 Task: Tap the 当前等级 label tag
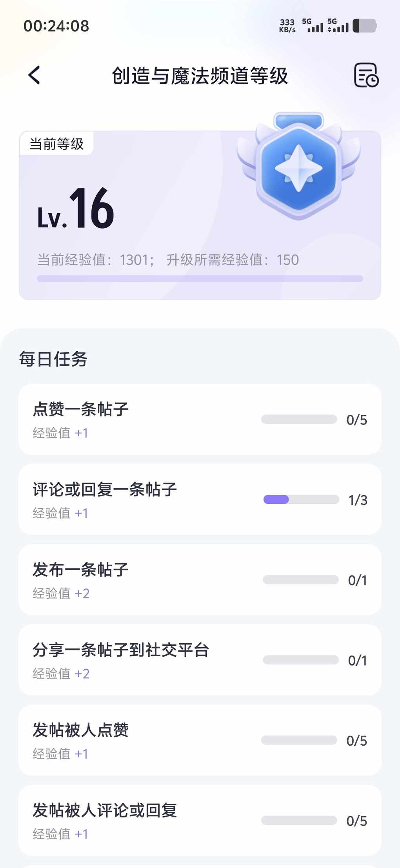[57, 144]
